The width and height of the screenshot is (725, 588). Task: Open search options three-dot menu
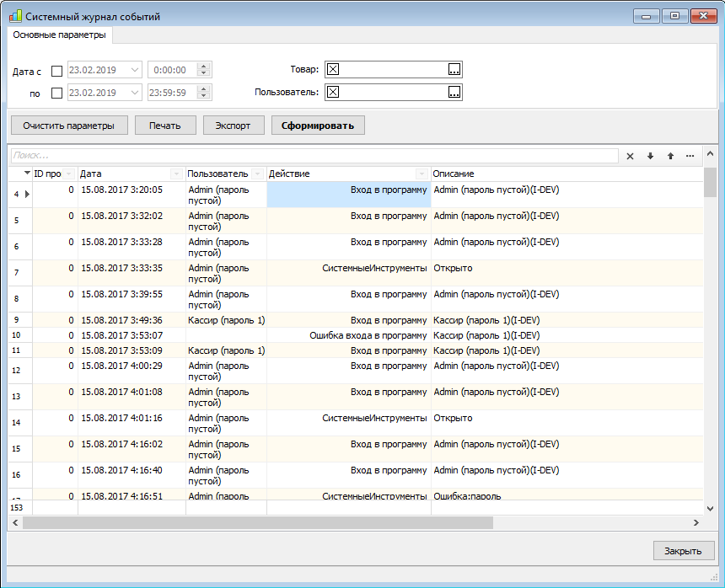point(690,156)
